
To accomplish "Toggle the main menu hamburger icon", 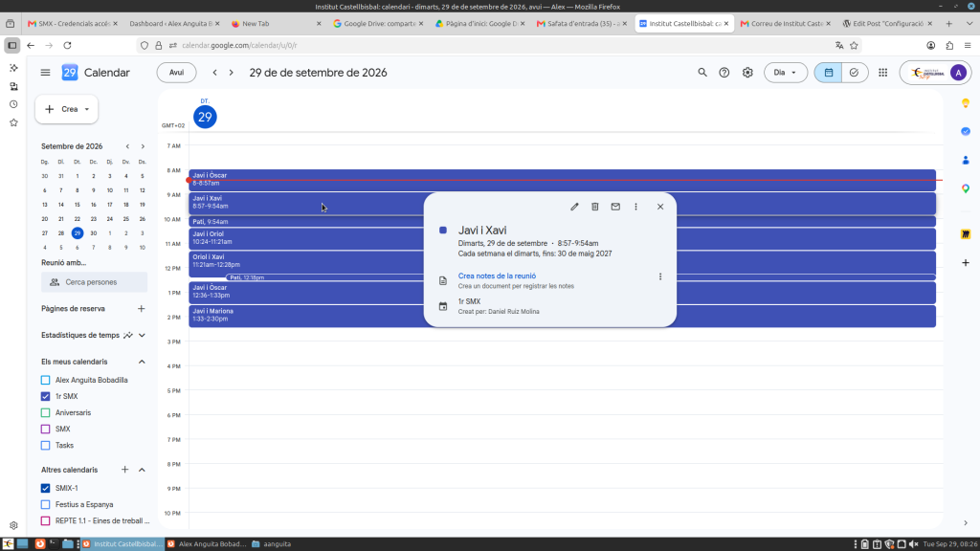I will point(45,73).
